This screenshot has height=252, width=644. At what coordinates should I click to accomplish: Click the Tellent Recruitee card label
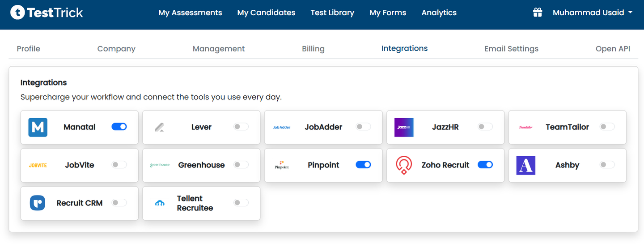coord(195,203)
